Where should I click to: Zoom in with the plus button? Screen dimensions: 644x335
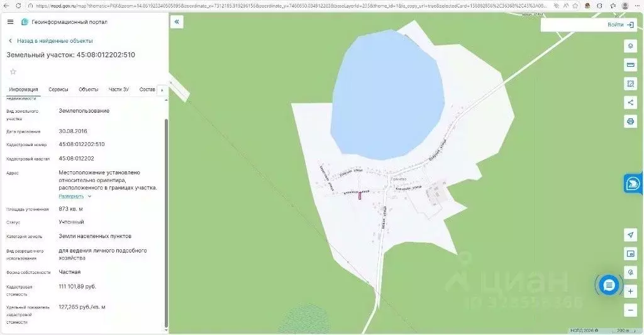[630, 292]
